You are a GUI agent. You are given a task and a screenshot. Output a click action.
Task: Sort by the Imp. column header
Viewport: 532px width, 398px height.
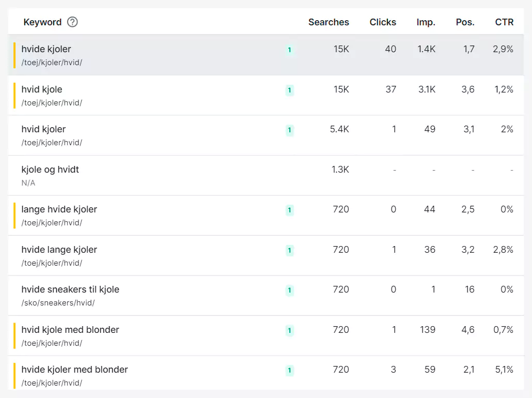pos(426,22)
